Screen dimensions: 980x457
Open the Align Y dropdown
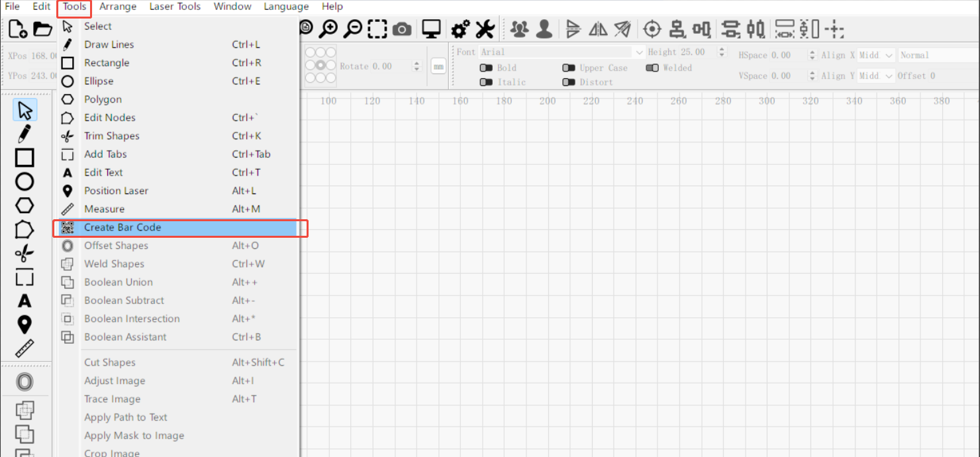pos(877,76)
